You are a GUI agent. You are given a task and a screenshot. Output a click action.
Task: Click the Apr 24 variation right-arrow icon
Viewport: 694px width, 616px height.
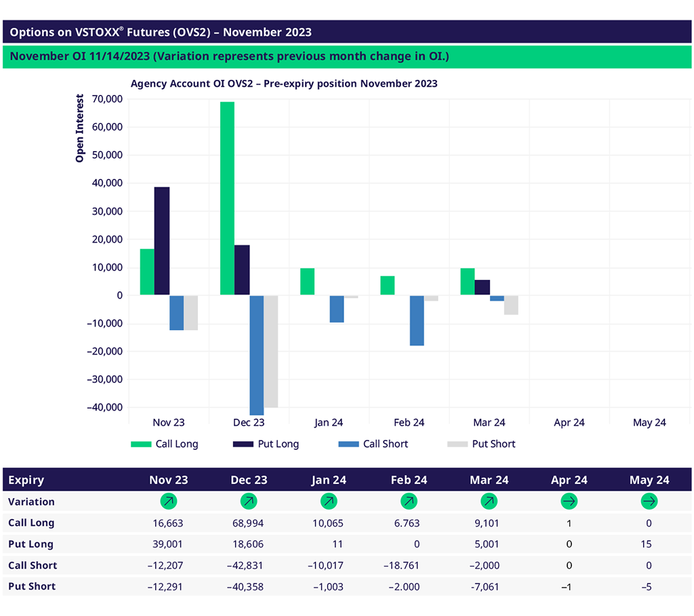tap(569, 501)
